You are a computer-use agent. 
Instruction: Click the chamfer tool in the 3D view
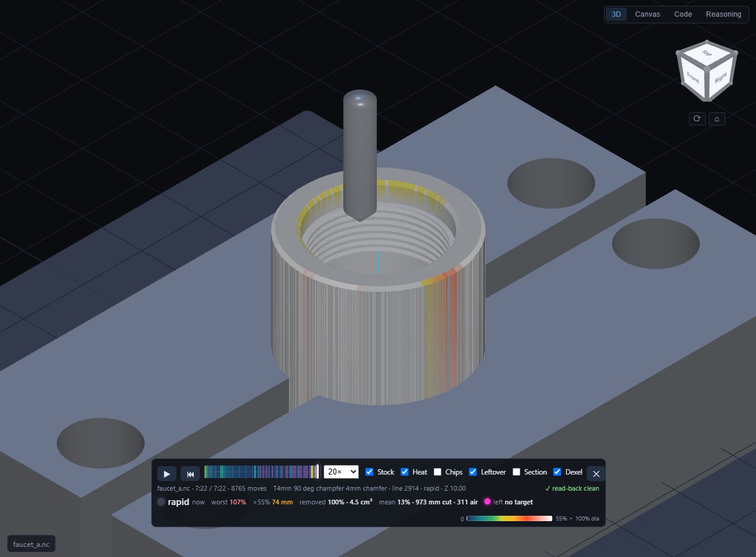(x=359, y=155)
